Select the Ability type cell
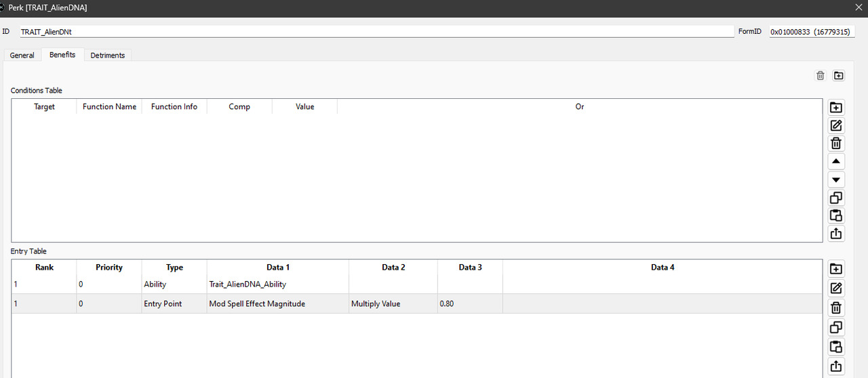The height and width of the screenshot is (378, 868). 174,285
